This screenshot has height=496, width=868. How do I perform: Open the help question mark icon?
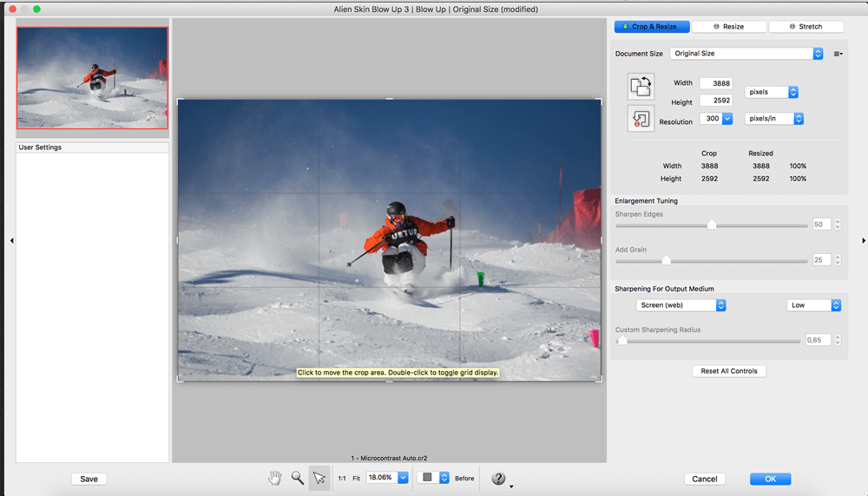click(498, 479)
